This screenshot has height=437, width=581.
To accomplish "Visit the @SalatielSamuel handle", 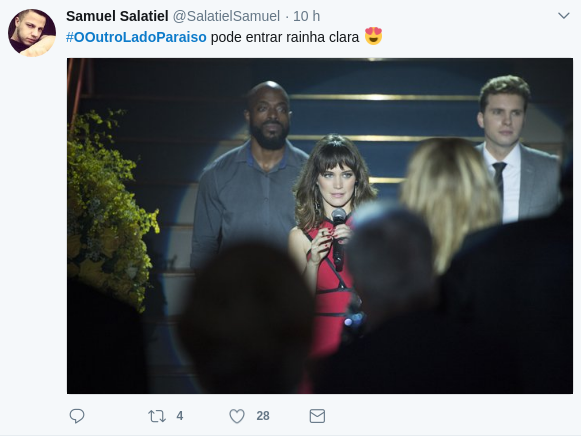I will [x=226, y=16].
